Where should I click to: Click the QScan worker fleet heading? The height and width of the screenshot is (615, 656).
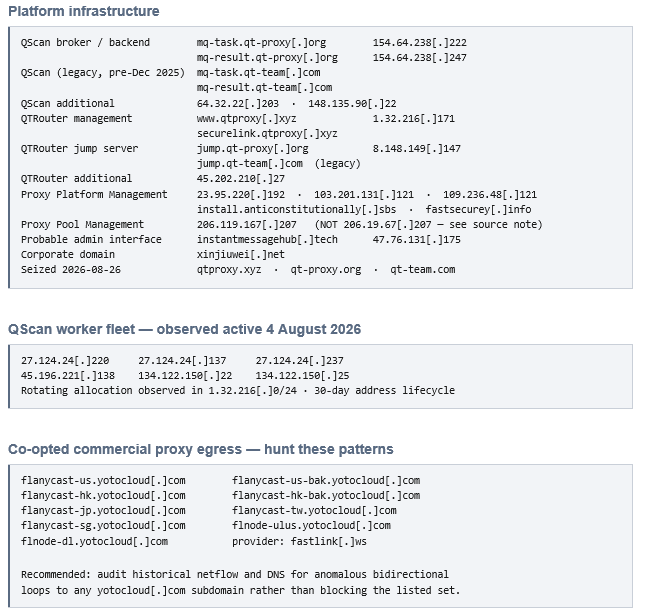pyautogui.click(x=184, y=329)
